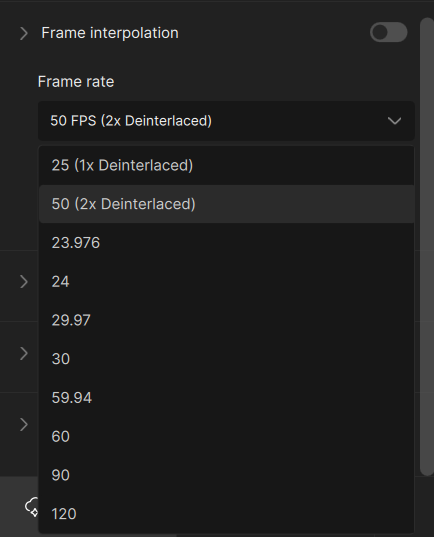
Task: Click the Frame rate label
Action: pyautogui.click(x=76, y=82)
